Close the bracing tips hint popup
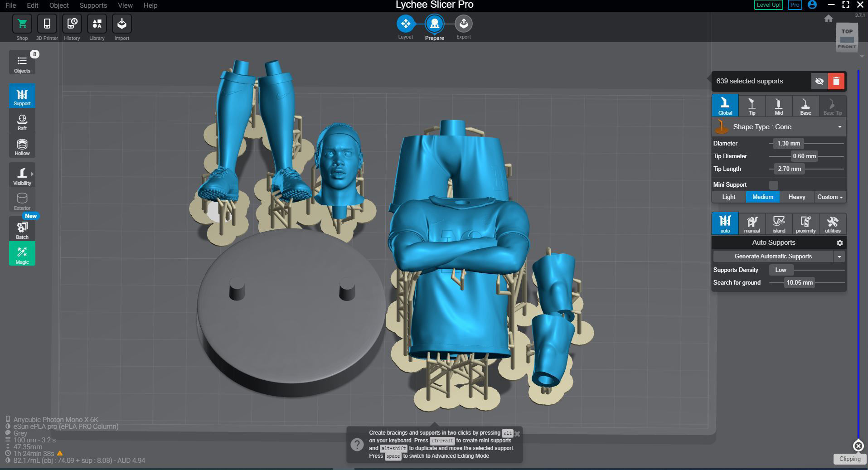This screenshot has height=470, width=868. pos(517,434)
